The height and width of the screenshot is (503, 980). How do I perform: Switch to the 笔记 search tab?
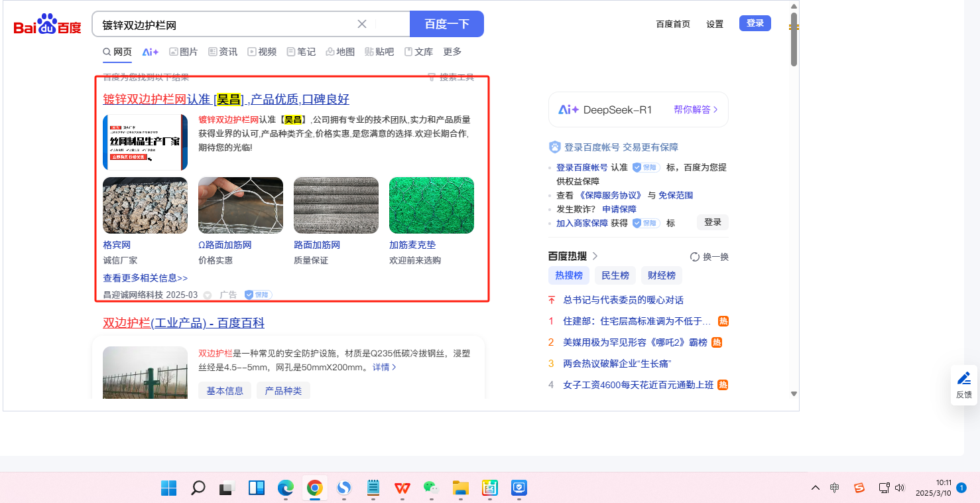301,52
